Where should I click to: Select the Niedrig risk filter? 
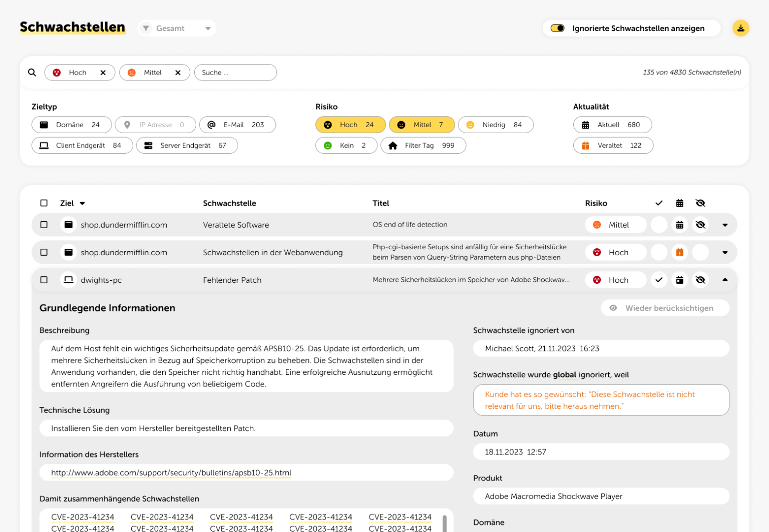click(495, 125)
